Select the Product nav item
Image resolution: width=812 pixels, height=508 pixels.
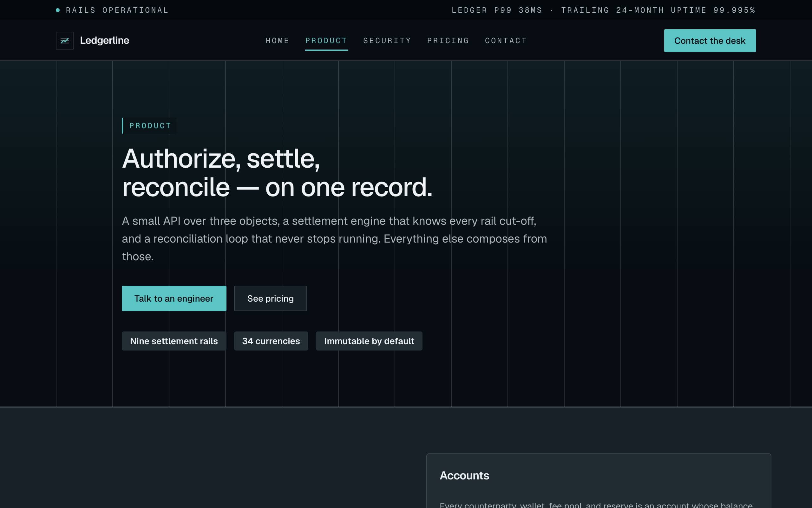(x=326, y=41)
